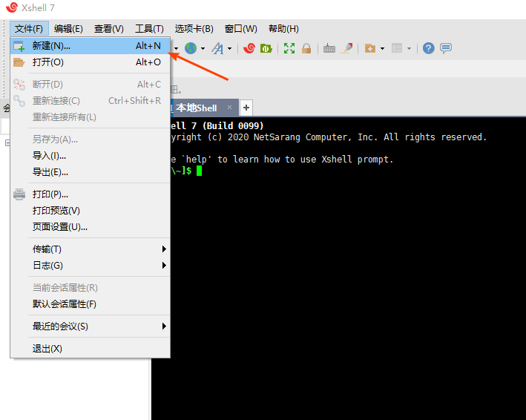
Task: Click the folder icon beside 打开(O)
Action: pyautogui.click(x=19, y=62)
